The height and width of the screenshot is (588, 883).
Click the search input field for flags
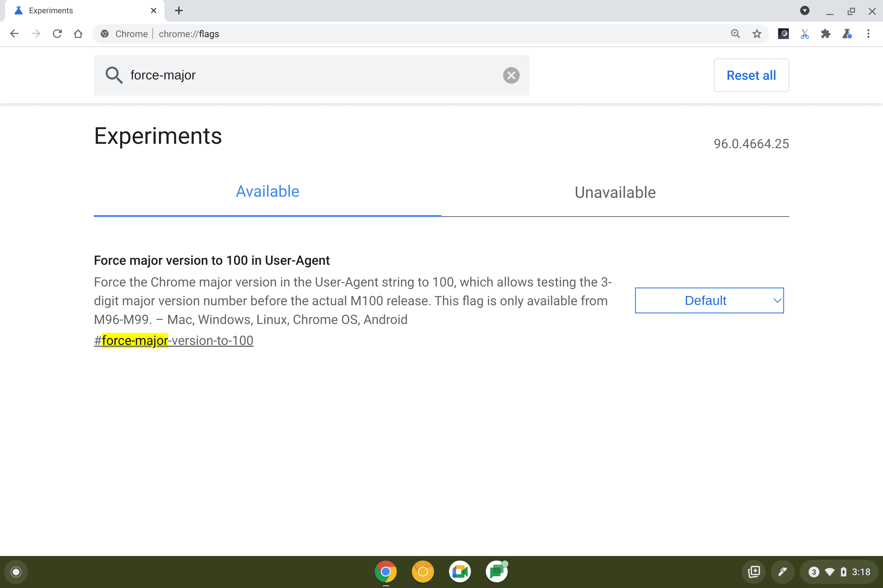point(312,75)
